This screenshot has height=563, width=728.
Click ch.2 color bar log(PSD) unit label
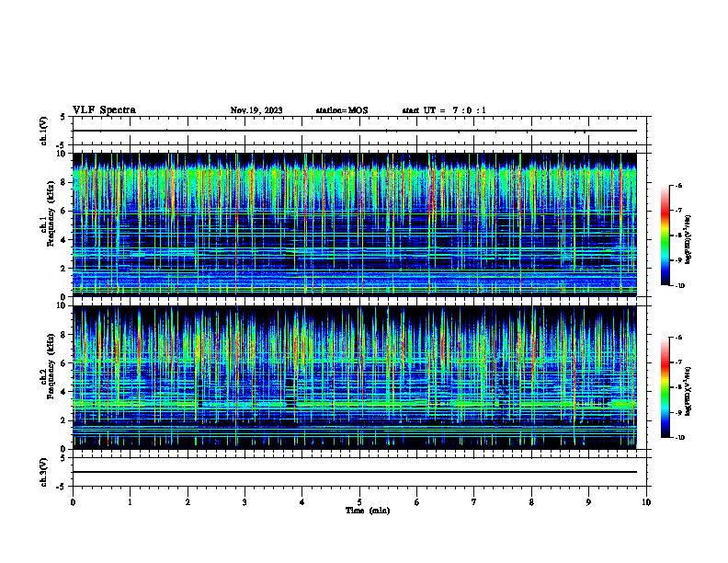tap(688, 391)
